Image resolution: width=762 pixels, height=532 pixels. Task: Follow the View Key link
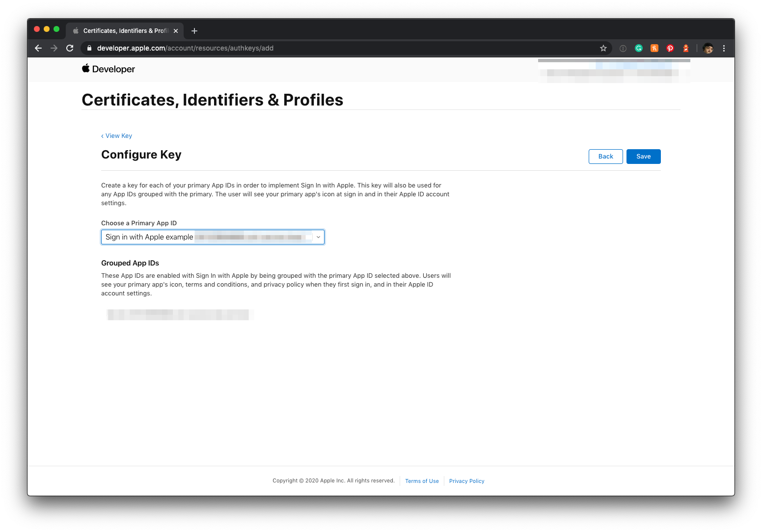pos(117,136)
